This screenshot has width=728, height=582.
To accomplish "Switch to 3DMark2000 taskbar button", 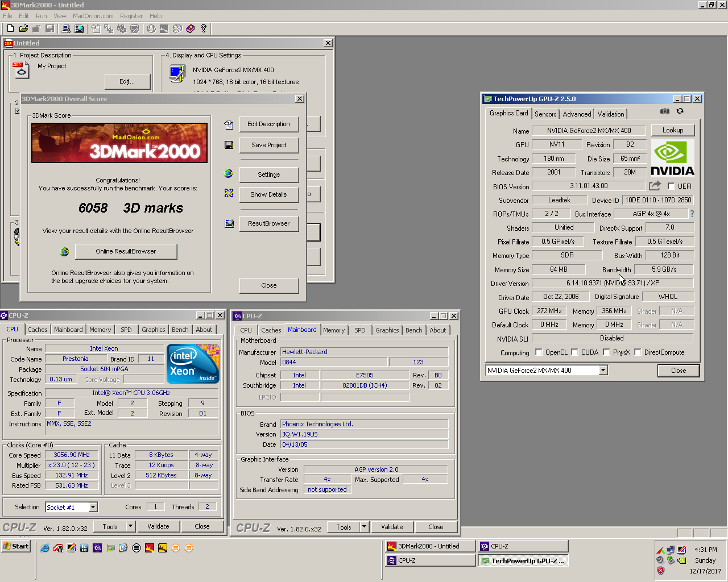I will (431, 546).
